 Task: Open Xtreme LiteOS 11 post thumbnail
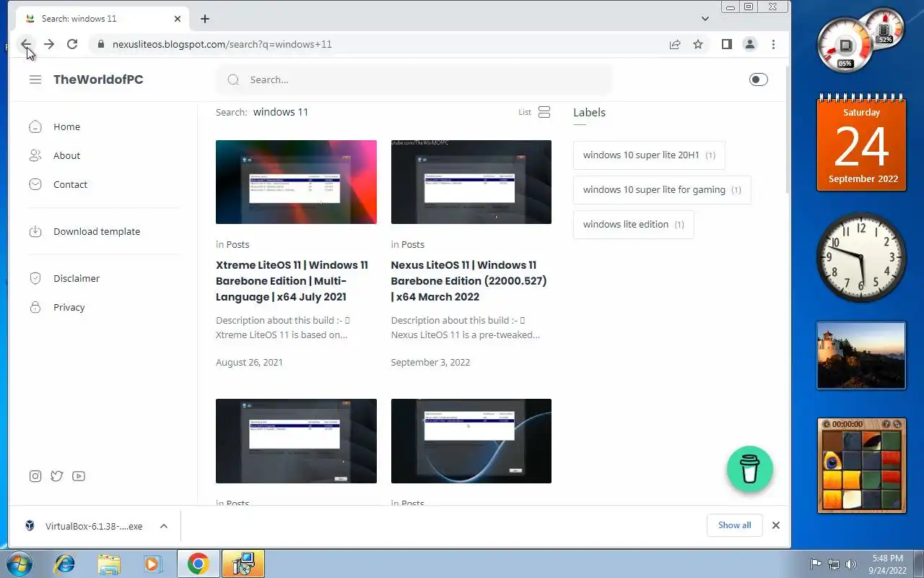296,182
